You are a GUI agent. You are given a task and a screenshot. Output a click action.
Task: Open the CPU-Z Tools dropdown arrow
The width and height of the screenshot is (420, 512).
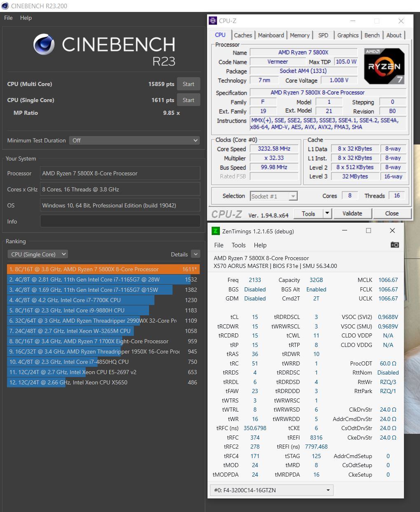point(327,214)
